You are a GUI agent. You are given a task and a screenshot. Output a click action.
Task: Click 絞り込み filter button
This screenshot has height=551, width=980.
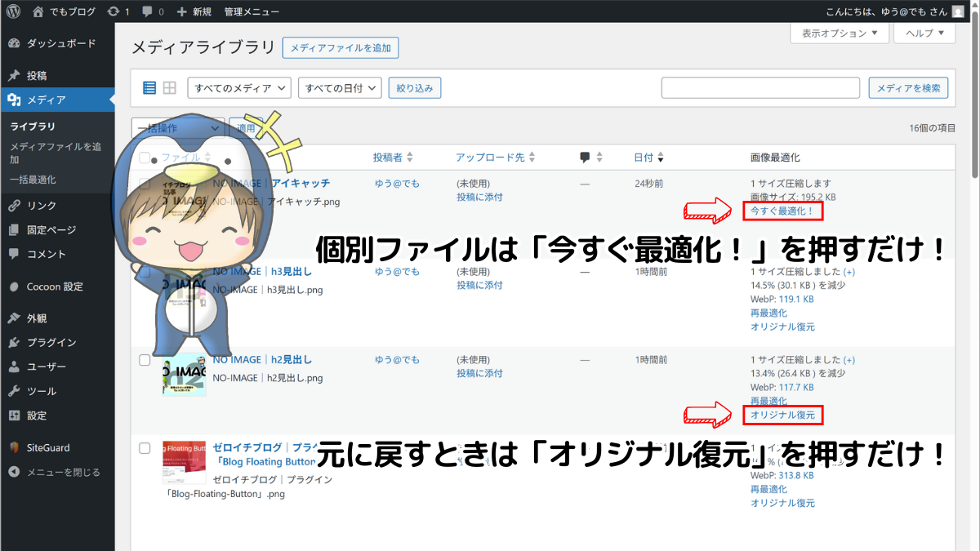point(415,87)
